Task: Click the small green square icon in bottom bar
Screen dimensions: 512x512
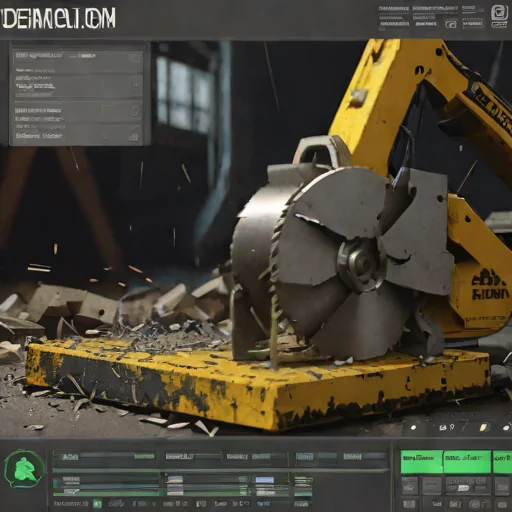Action: [x=97, y=503]
